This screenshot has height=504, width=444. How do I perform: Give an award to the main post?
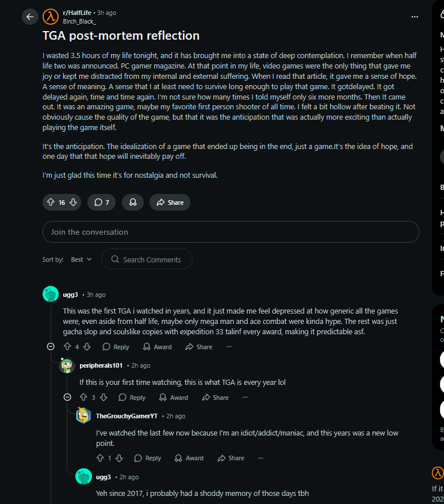pos(132,203)
